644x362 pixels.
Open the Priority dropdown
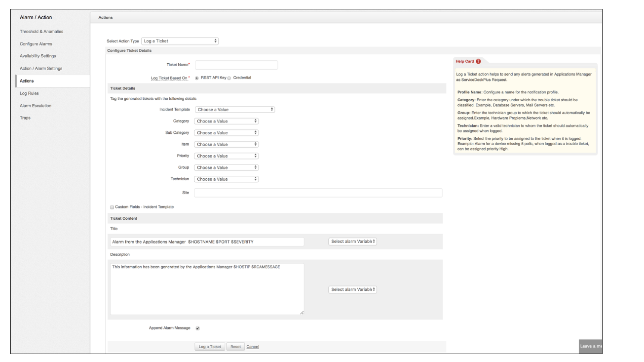[227, 156]
